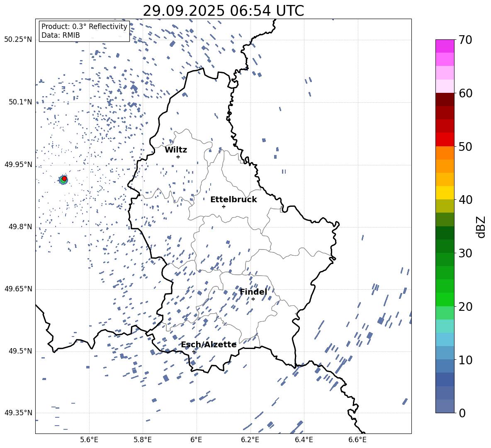Image resolution: width=491 pixels, height=448 pixels.
Task: Click the 6°E longitude label
Action: 196,440
